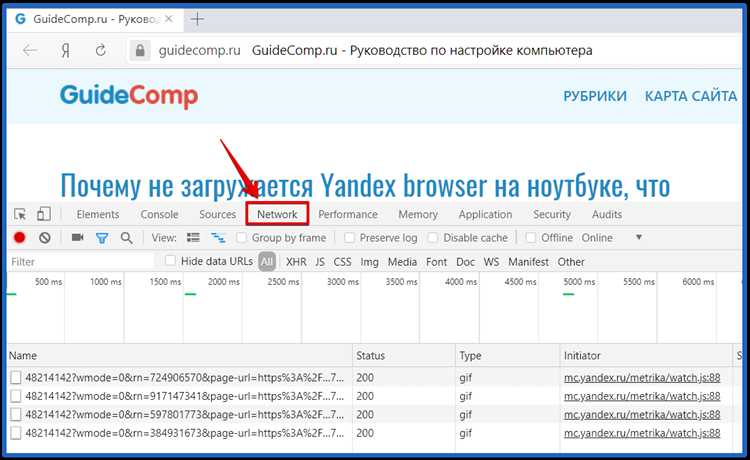Filter requests by Font
Viewport: 750px width, 460px height.
[x=436, y=262]
